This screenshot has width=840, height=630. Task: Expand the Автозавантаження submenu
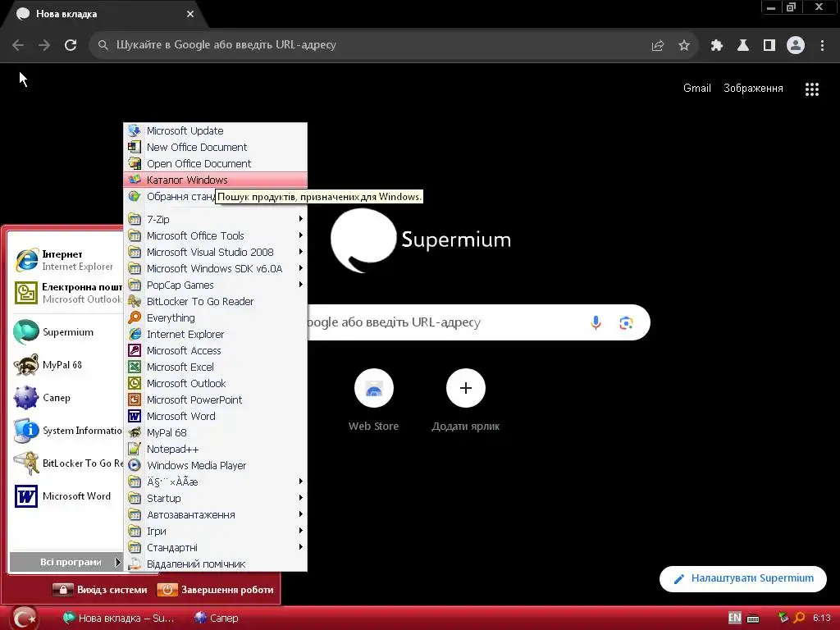216,515
